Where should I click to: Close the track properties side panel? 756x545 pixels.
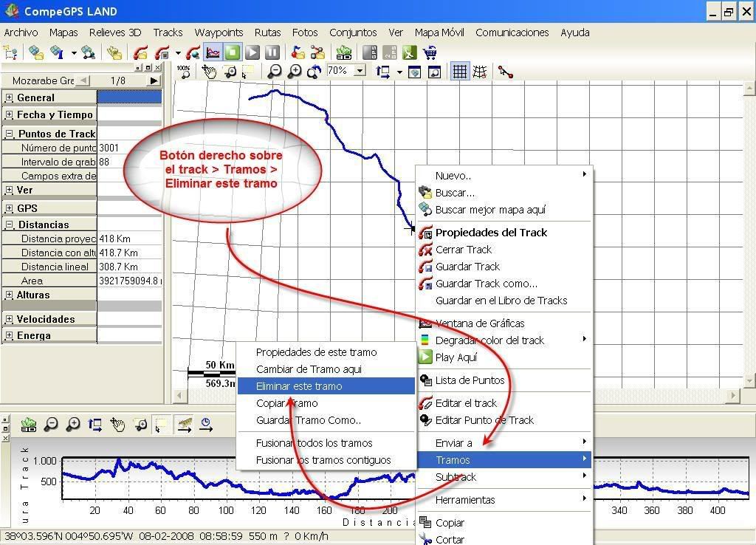click(158, 67)
